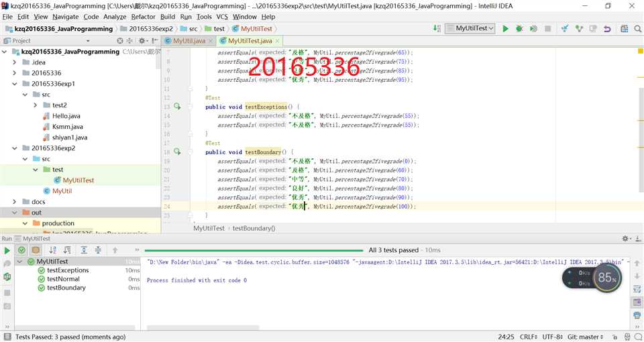This screenshot has width=644, height=342.
Task: Click run gutter icon beside testBoundary method
Action: click(177, 152)
